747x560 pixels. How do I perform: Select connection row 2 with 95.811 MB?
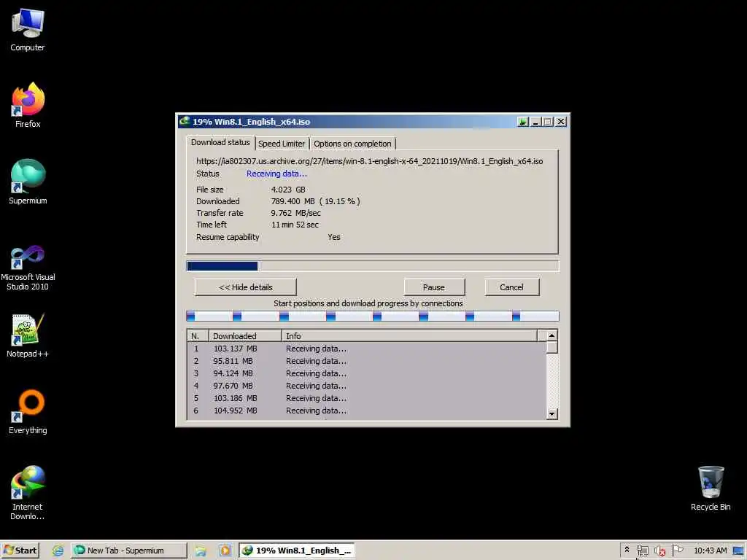(x=366, y=361)
